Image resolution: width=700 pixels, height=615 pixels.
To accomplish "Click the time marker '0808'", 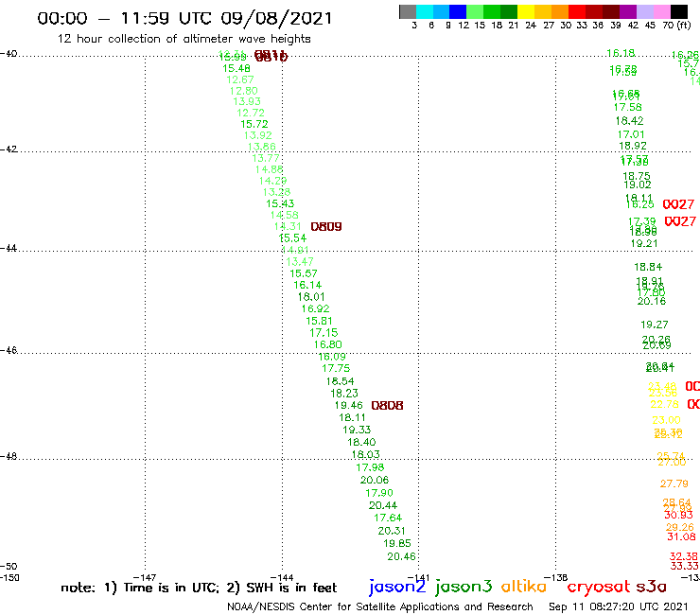I will point(387,406).
